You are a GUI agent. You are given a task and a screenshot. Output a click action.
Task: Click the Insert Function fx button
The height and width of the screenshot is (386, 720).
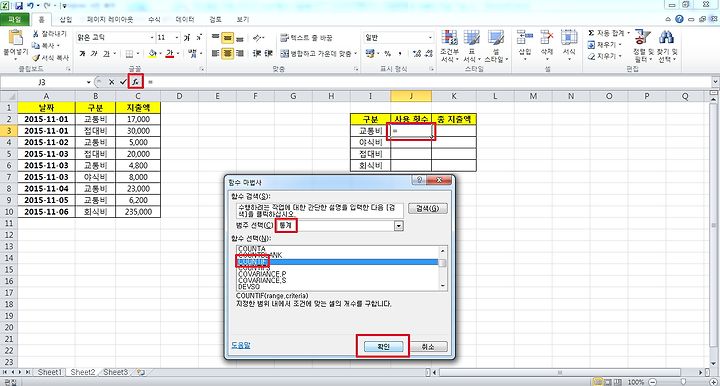click(x=135, y=82)
